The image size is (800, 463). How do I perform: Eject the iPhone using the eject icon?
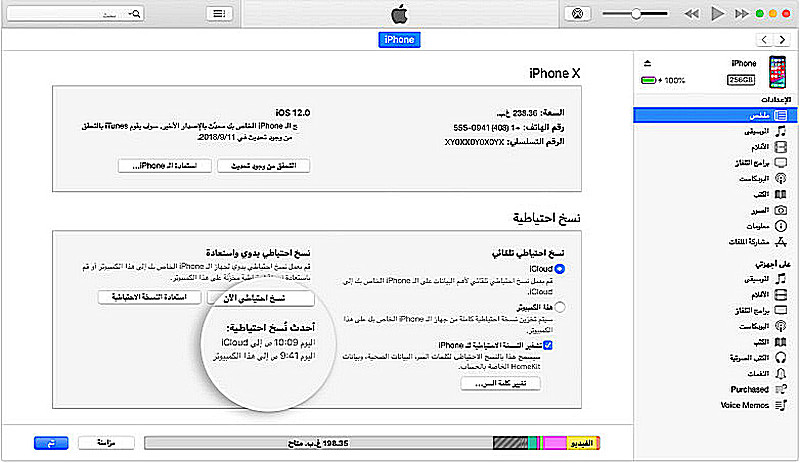click(x=647, y=63)
